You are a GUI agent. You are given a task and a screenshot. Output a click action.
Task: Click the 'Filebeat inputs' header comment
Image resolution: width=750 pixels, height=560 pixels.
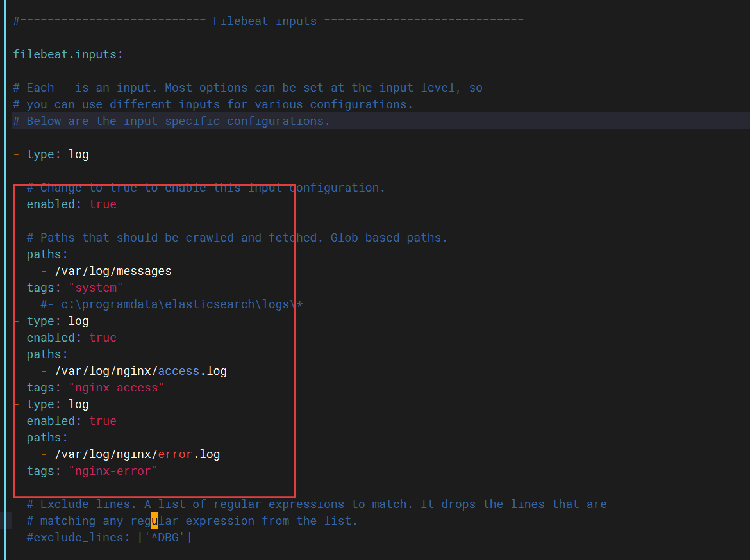click(269, 21)
